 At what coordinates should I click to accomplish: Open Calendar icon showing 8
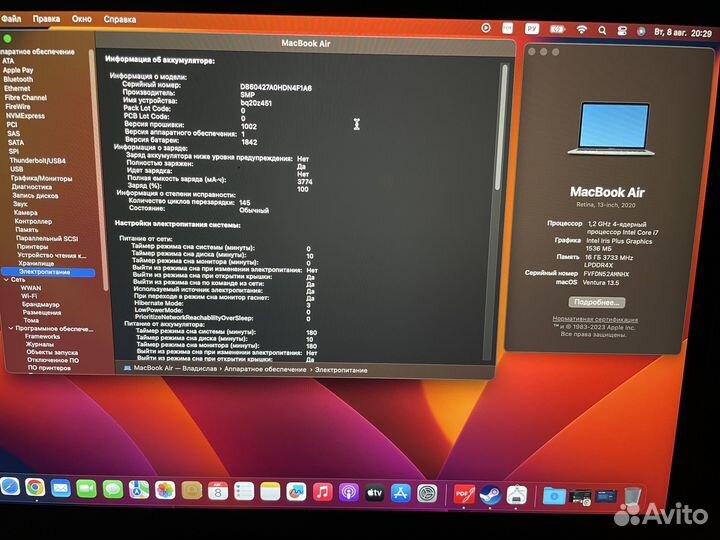218,491
